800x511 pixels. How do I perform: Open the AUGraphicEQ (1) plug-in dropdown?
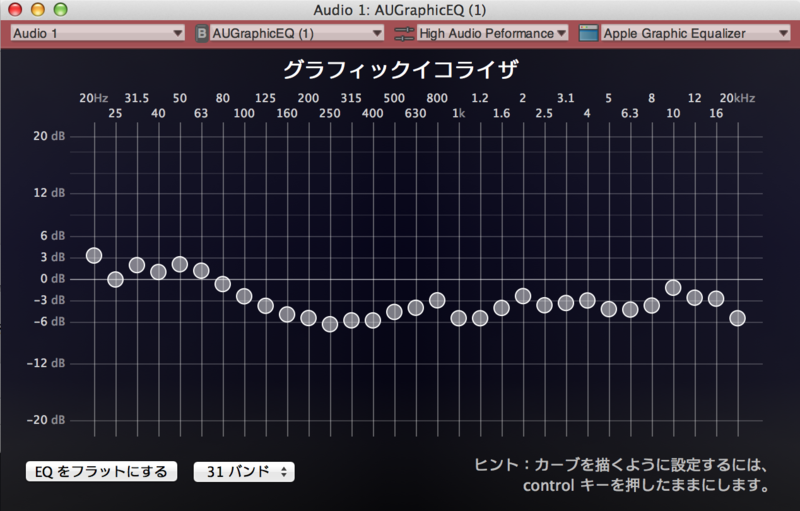(x=297, y=33)
